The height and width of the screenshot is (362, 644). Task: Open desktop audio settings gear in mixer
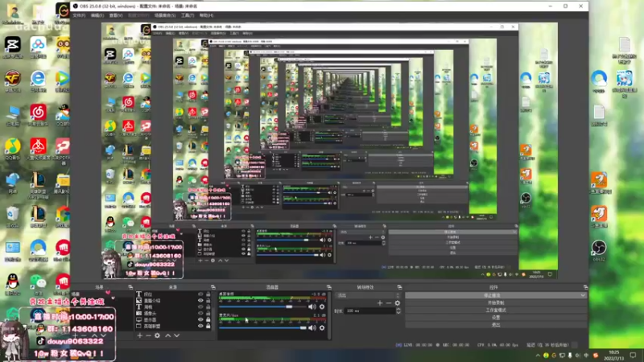tap(322, 306)
